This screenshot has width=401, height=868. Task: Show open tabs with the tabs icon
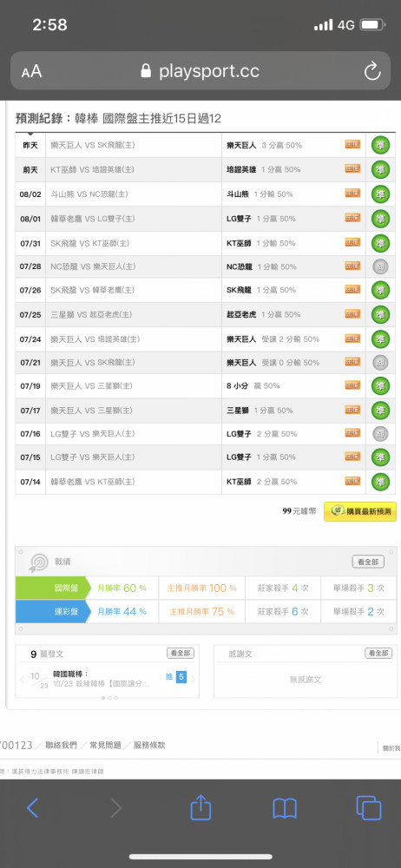point(369,807)
